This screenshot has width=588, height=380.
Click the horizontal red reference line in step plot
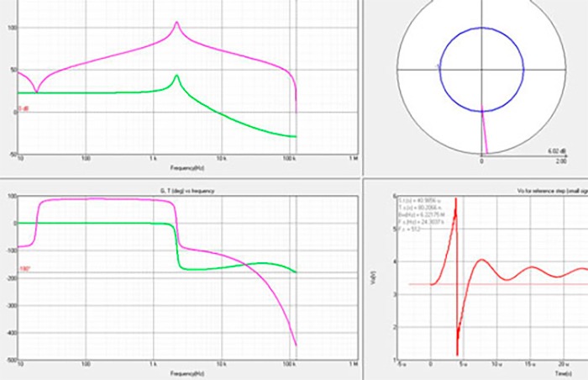521,284
